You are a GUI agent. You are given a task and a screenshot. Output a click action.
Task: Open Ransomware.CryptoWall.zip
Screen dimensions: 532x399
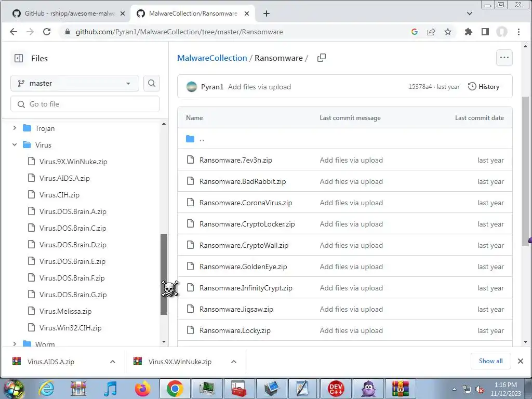coord(244,245)
